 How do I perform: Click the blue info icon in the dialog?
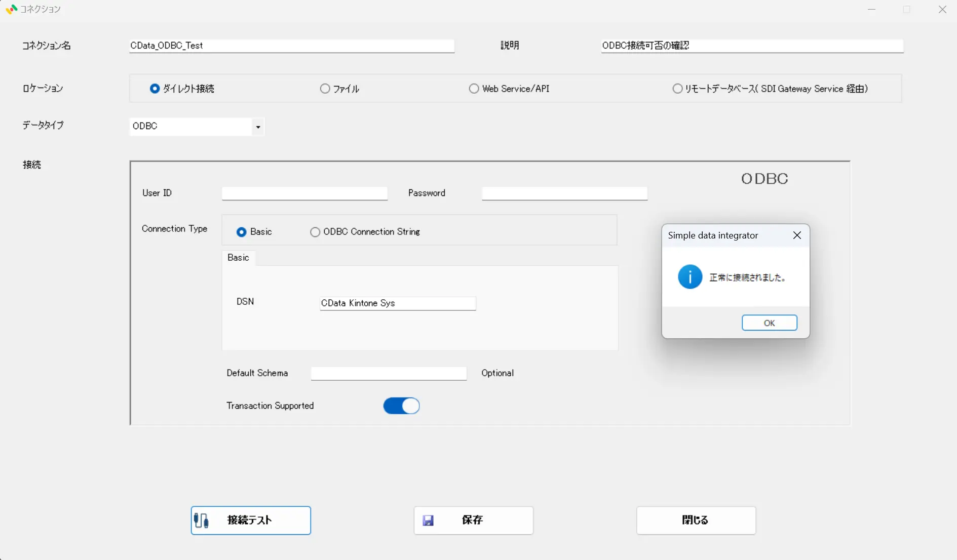(690, 276)
